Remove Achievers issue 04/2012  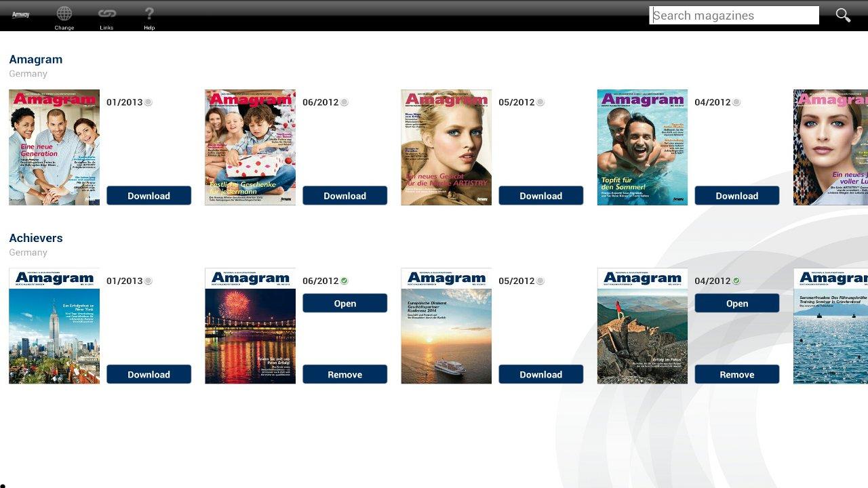736,374
